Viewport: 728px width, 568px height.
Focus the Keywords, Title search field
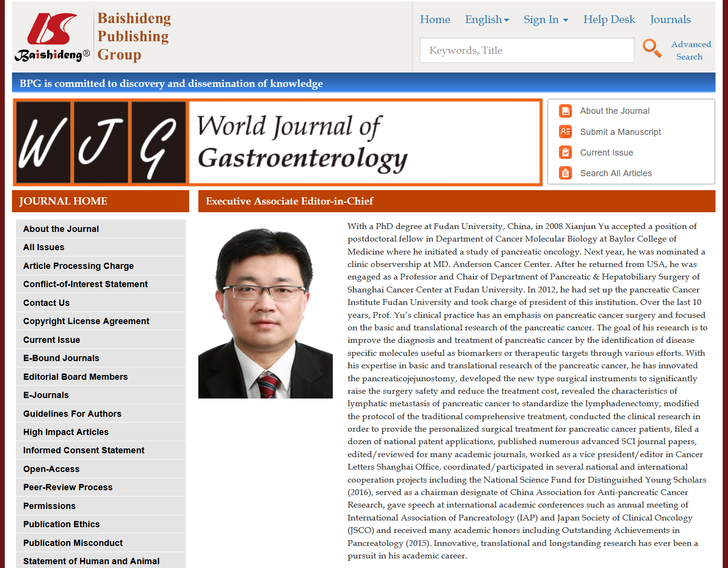pos(527,50)
